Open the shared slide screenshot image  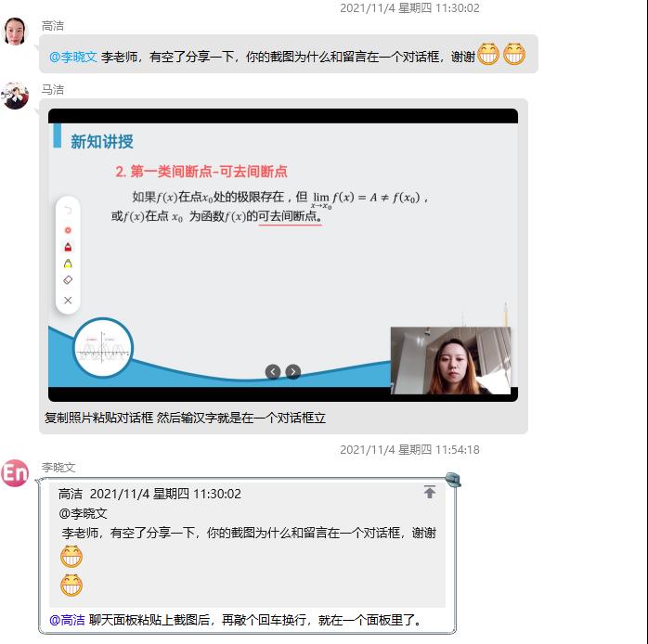pos(283,255)
